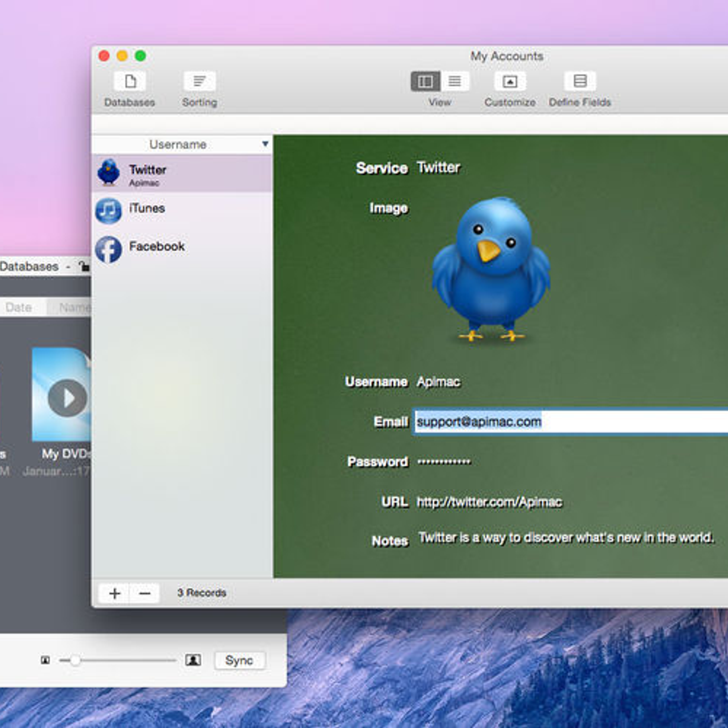The height and width of the screenshot is (728, 728).
Task: Open the twitter.com/Apimac URL
Action: pyautogui.click(x=490, y=502)
